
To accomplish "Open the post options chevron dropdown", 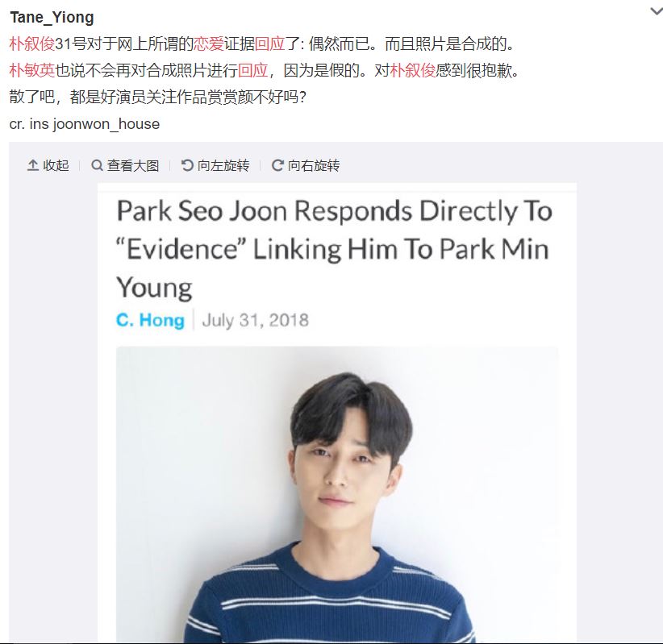I will [657, 11].
